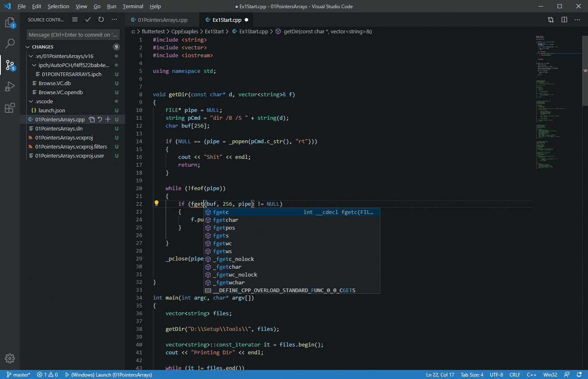Open the Search view icon

click(10, 44)
